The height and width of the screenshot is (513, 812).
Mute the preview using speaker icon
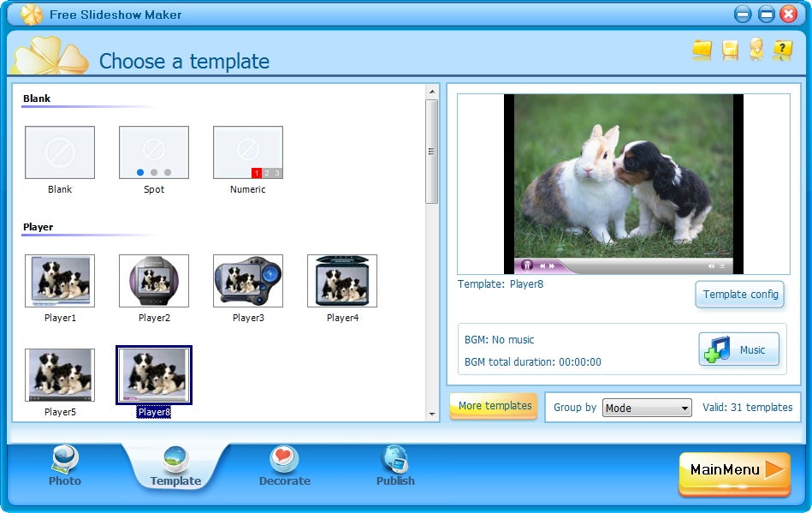point(711,265)
